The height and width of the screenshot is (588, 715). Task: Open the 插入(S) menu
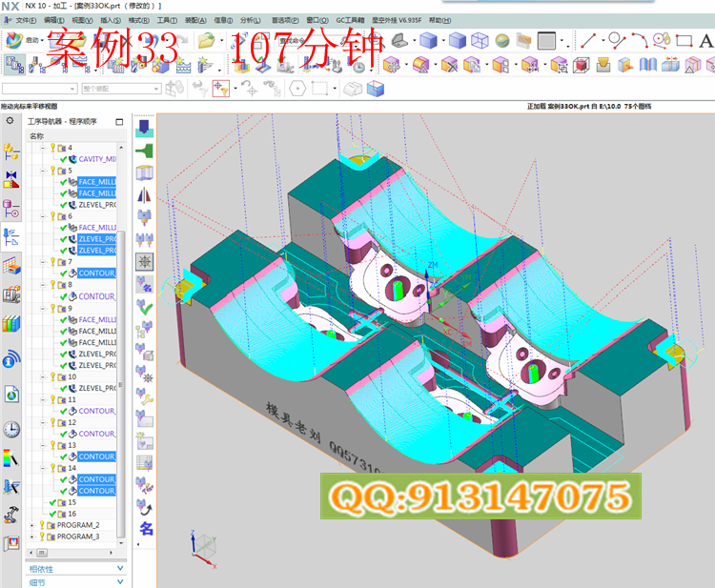(111, 20)
